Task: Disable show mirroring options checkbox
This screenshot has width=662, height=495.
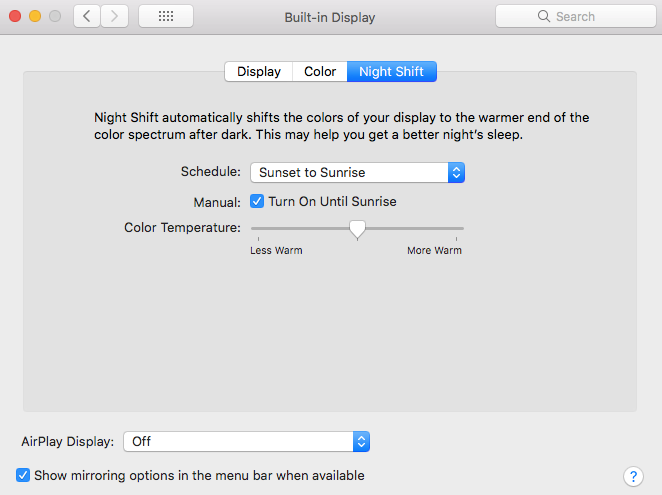Action: [x=23, y=476]
